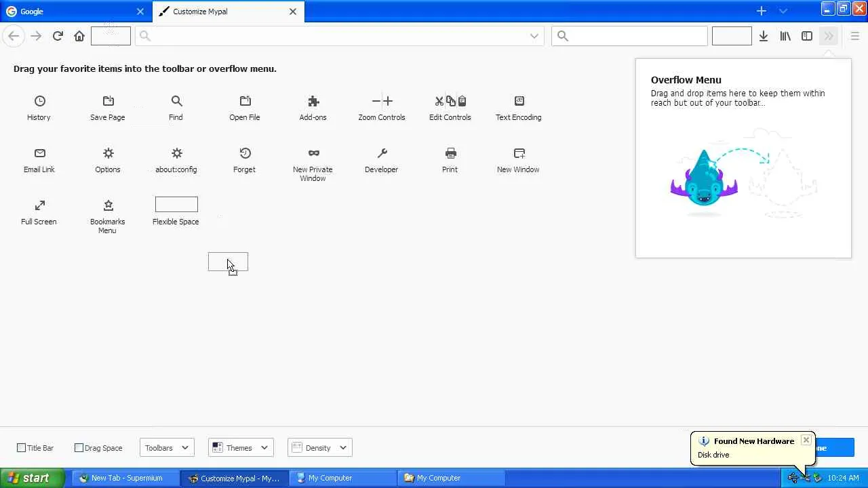Pick the Email Link envelope icon
The width and height of the screenshot is (868, 488).
click(x=39, y=153)
